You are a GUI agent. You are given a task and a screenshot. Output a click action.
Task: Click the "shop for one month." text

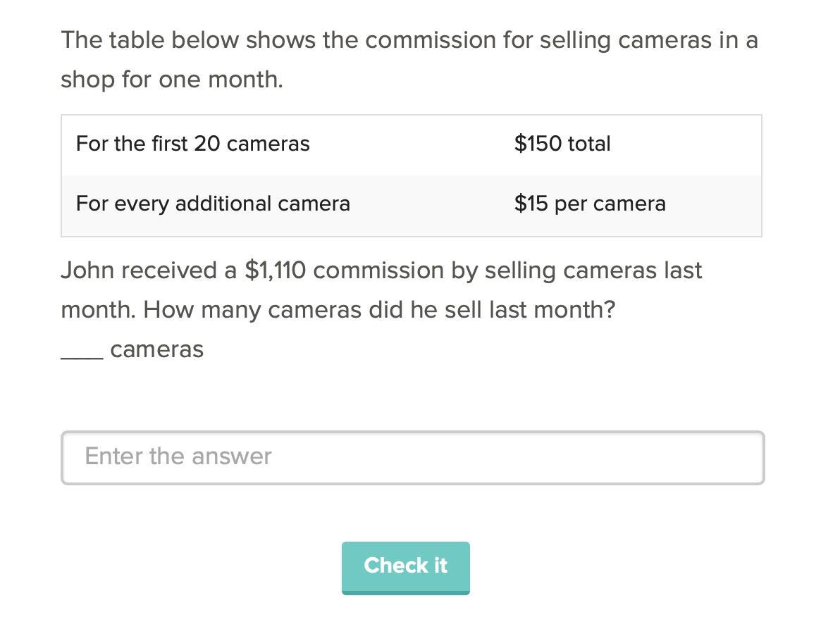point(172,80)
